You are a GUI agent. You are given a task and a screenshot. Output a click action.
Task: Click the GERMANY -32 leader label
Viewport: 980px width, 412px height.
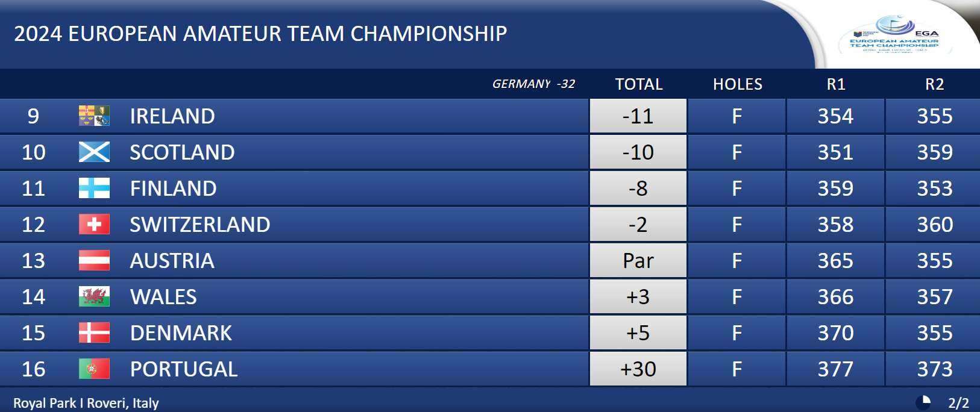(x=534, y=84)
